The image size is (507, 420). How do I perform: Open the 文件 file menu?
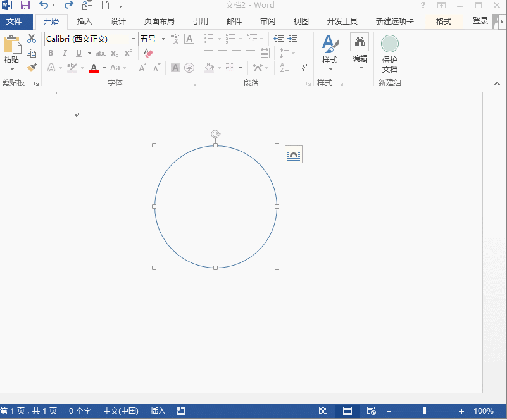pos(14,22)
